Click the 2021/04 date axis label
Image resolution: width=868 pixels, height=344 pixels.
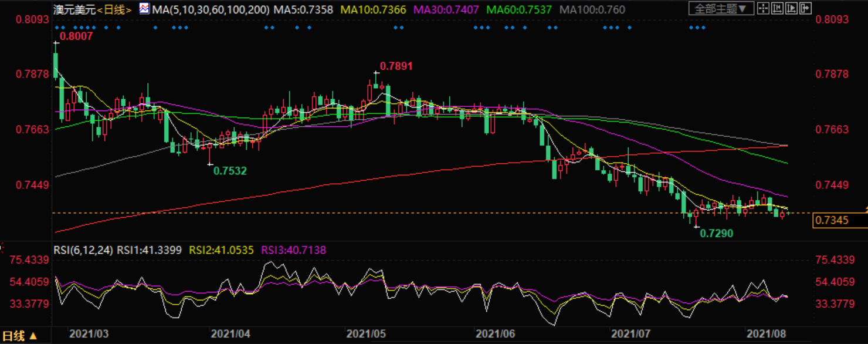pyautogui.click(x=230, y=333)
